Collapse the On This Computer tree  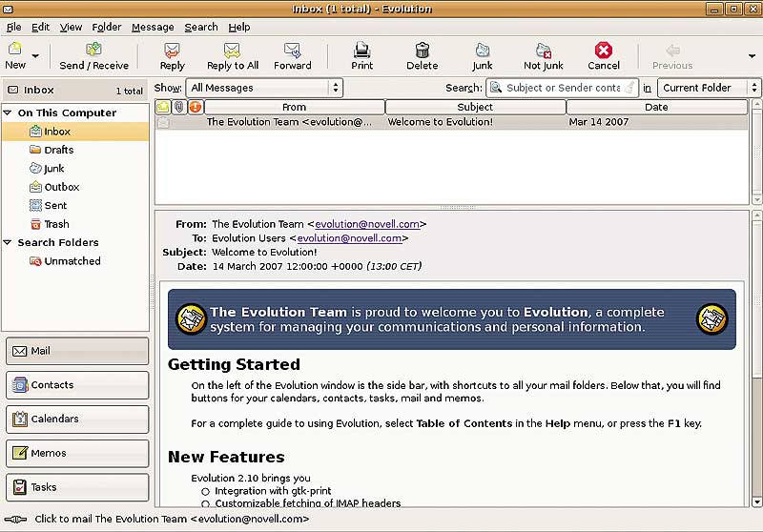click(8, 113)
